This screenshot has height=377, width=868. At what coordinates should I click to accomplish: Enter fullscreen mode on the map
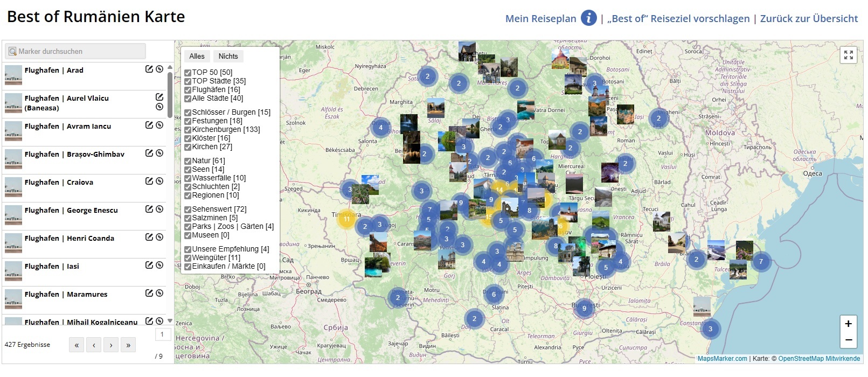[x=849, y=55]
